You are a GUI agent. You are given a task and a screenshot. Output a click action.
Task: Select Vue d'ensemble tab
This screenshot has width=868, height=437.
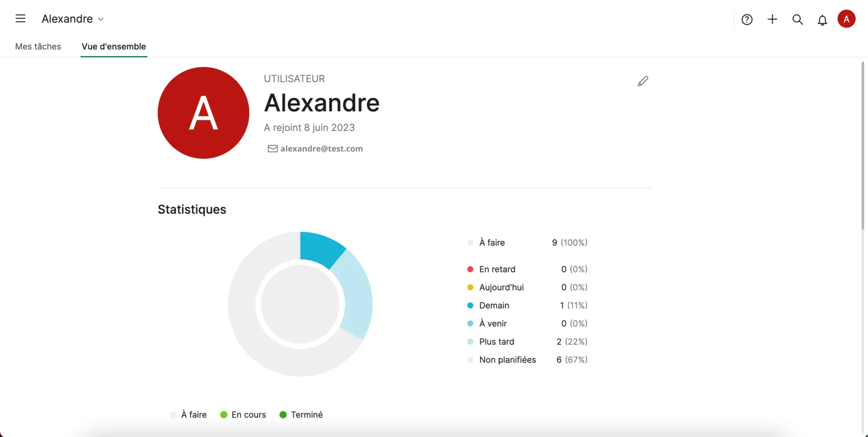coord(114,47)
